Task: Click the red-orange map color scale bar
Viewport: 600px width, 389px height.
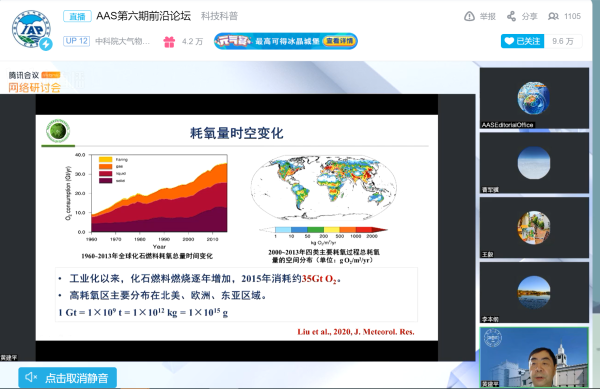Action: click(324, 229)
